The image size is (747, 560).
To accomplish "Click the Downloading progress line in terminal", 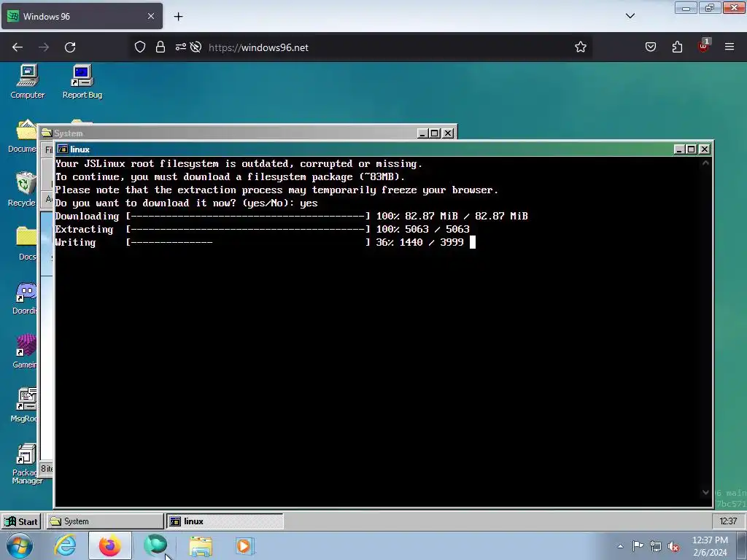I will point(292,216).
